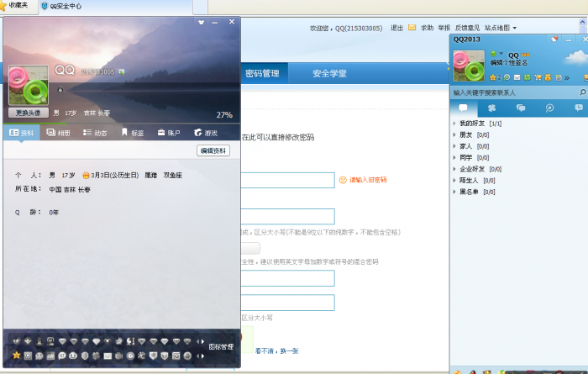This screenshot has height=374, width=588.
Task: Expand the 陌生人 [0/0] group
Action: [475, 181]
